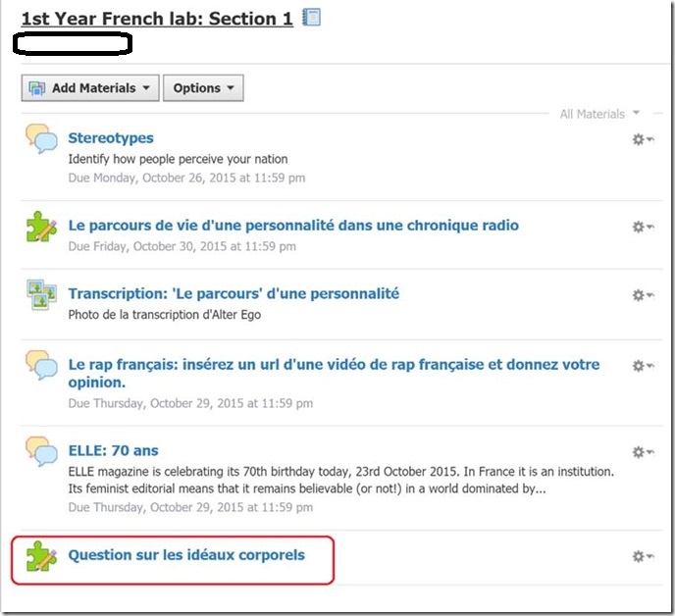Click the Stereotypes discussion bubble icon
Image resolution: width=675 pixels, height=616 pixels.
pos(41,139)
